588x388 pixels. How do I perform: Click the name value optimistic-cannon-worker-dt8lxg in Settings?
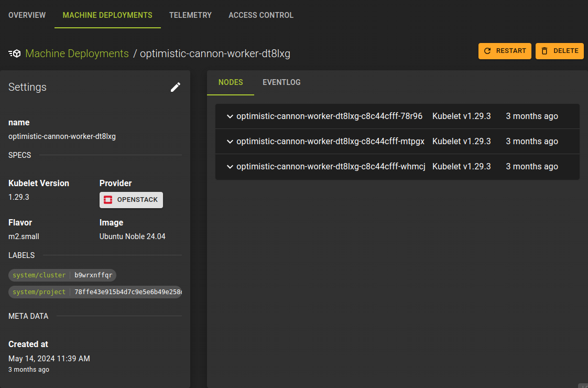click(62, 137)
